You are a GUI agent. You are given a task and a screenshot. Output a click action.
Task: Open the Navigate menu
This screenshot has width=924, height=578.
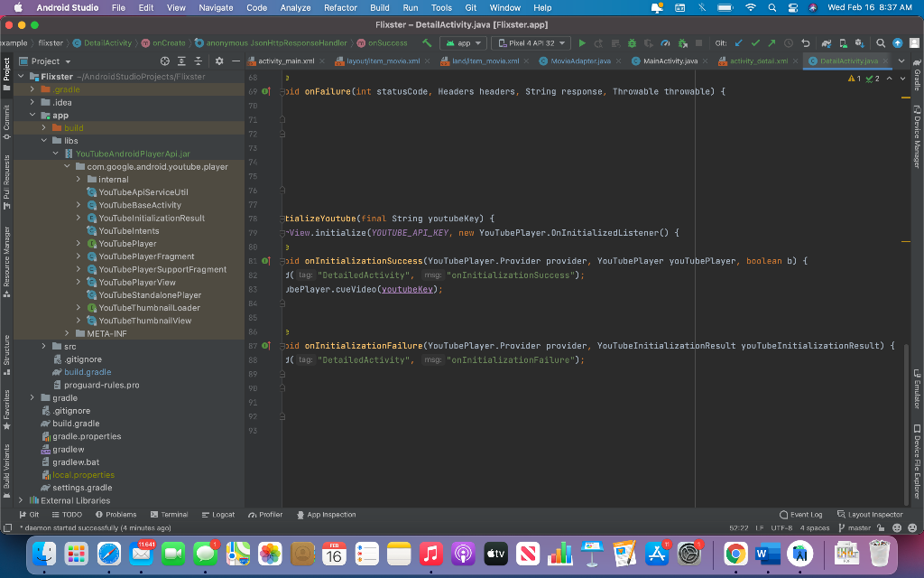216,7
